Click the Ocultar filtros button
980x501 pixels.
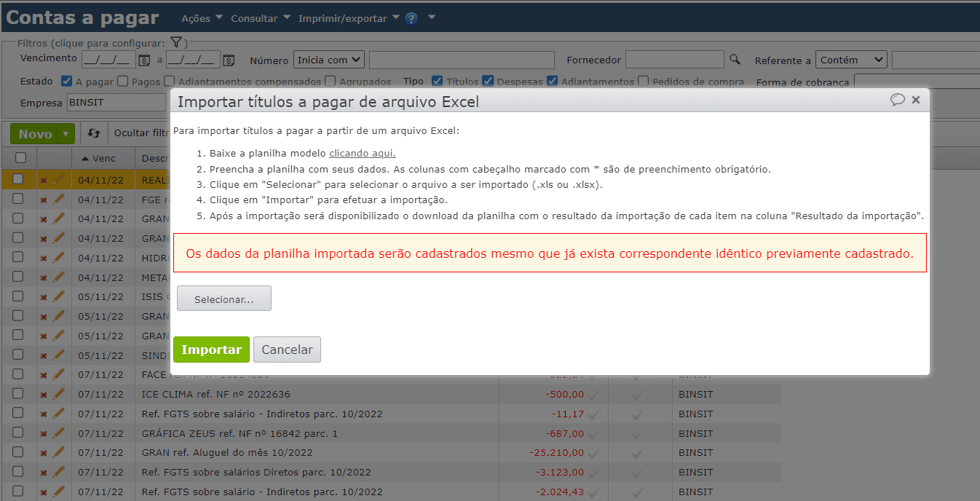(x=141, y=134)
